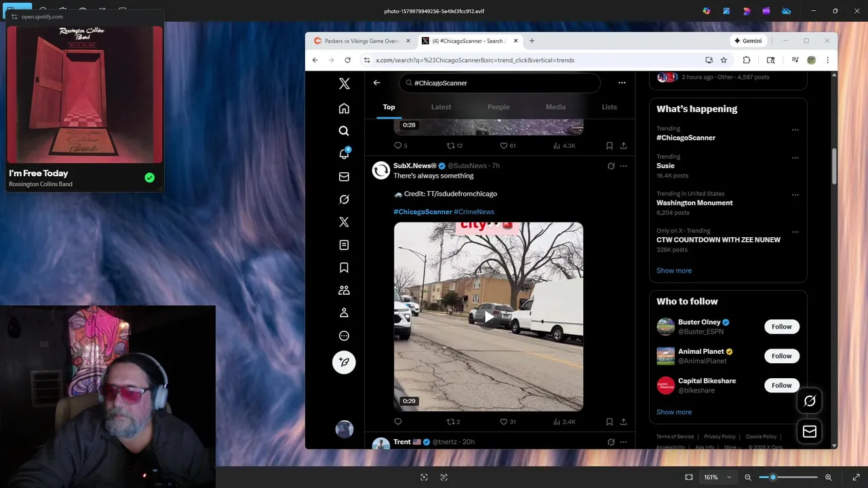Image resolution: width=868 pixels, height=488 pixels.
Task: Open Photos zoom percentage dropdown 161%
Action: coord(717,477)
